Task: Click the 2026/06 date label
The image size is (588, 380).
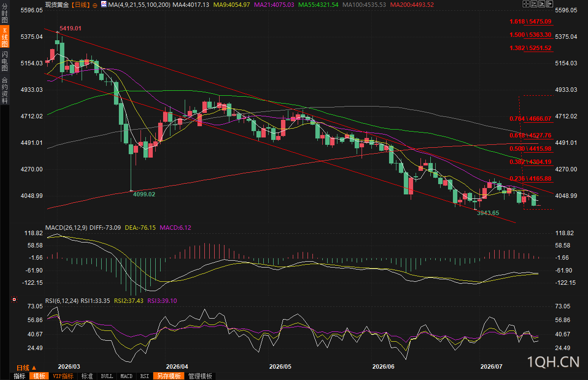Action: pos(383,367)
